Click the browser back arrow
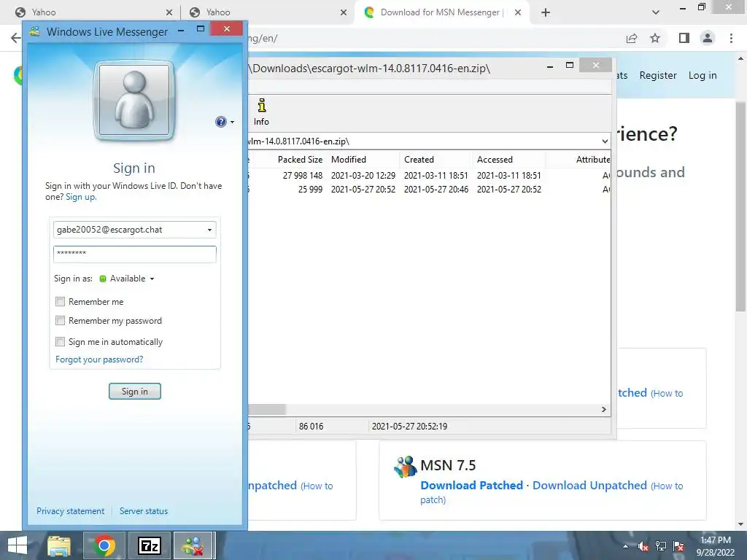The width and height of the screenshot is (747, 560). click(x=16, y=38)
